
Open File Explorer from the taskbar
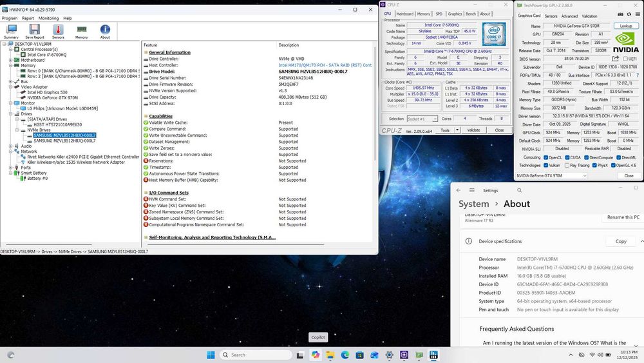point(330,355)
